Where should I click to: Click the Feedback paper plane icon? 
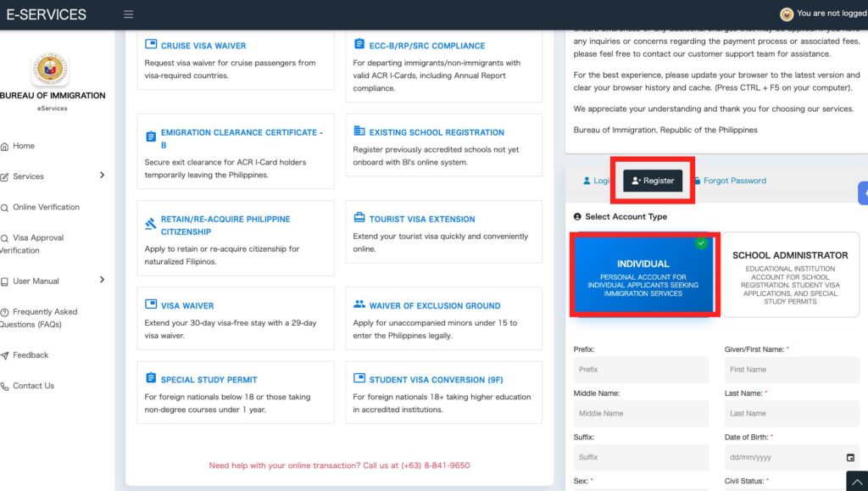click(x=5, y=355)
